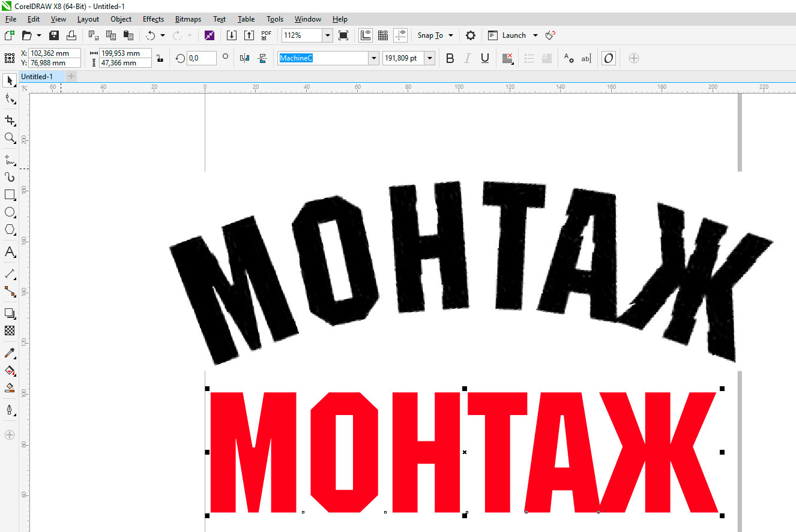Screen dimensions: 796x532
Task: Open the Effects menu
Action: (153, 19)
